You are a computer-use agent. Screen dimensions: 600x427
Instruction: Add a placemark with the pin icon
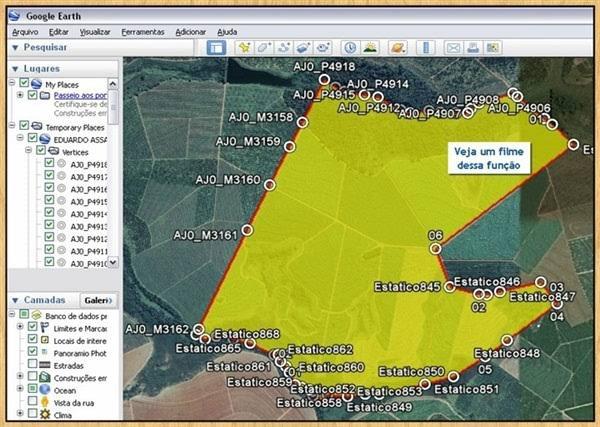(x=244, y=48)
